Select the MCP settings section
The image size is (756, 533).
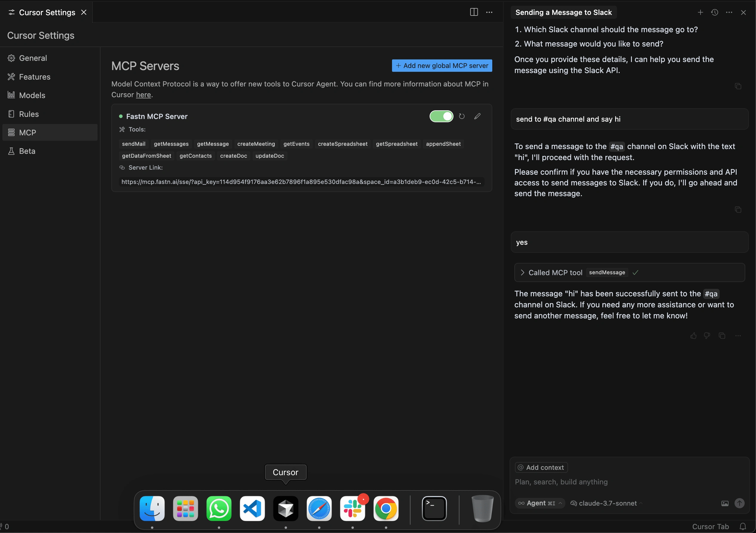[x=50, y=132]
